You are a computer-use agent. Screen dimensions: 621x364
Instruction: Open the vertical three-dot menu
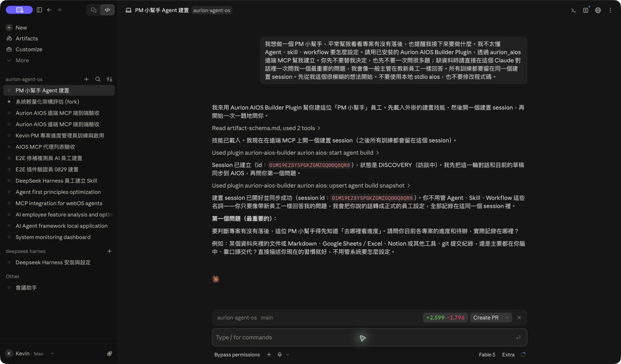point(610,10)
